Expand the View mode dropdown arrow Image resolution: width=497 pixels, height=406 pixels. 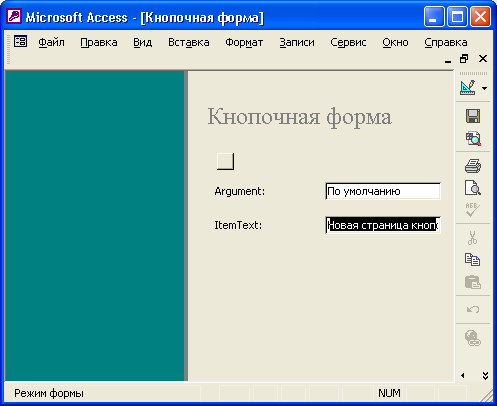pos(484,88)
